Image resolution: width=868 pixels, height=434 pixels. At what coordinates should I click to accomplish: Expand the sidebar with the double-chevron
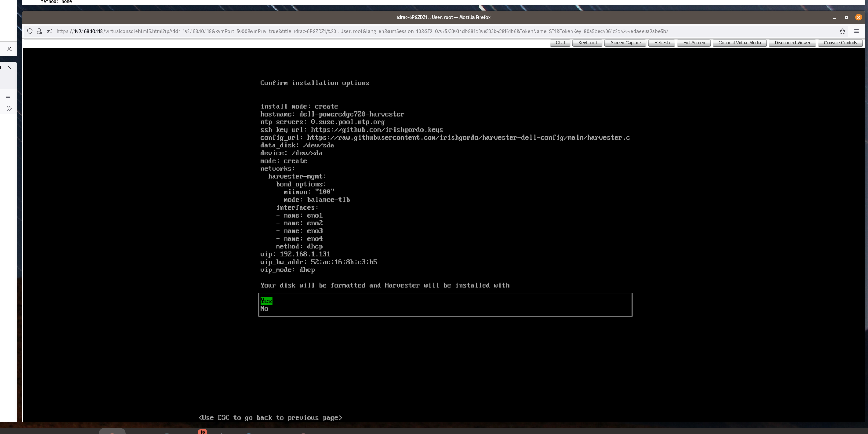[9, 108]
